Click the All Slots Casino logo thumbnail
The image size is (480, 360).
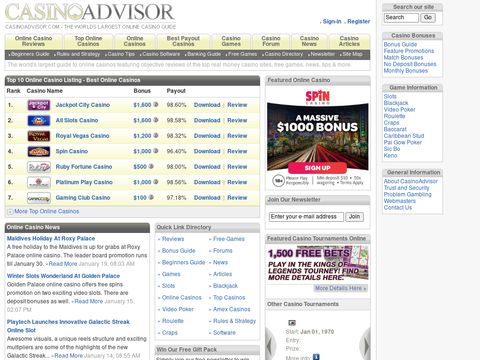[39, 120]
